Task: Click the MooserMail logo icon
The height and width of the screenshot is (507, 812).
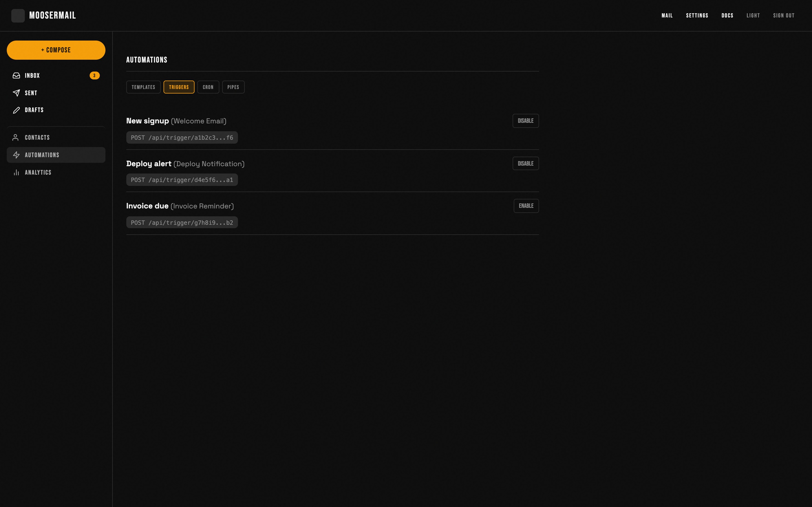Action: coord(18,15)
